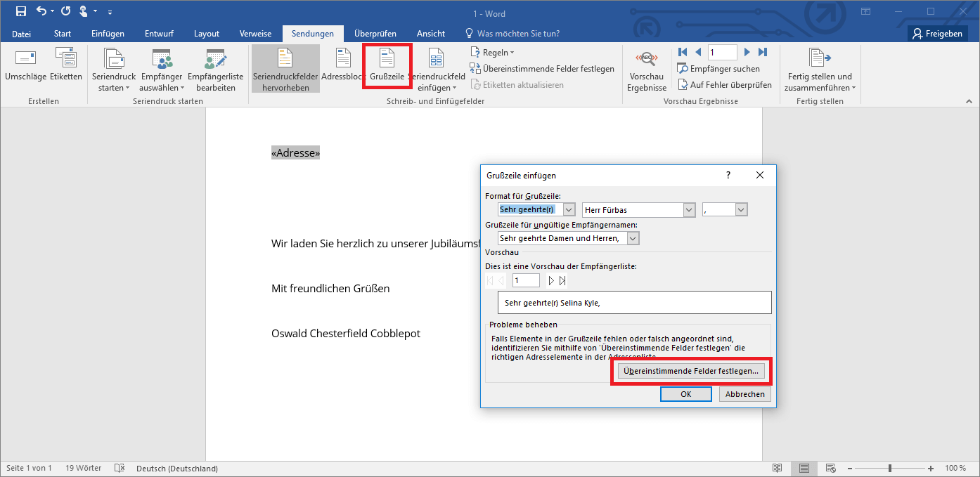
Task: Open Seriendruck starten menu
Action: (114, 70)
